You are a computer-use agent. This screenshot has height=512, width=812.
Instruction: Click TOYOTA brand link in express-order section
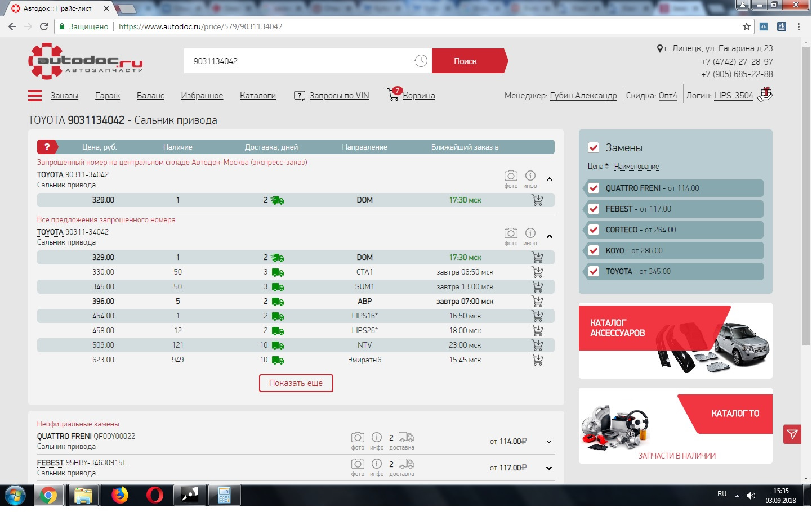[x=50, y=175]
